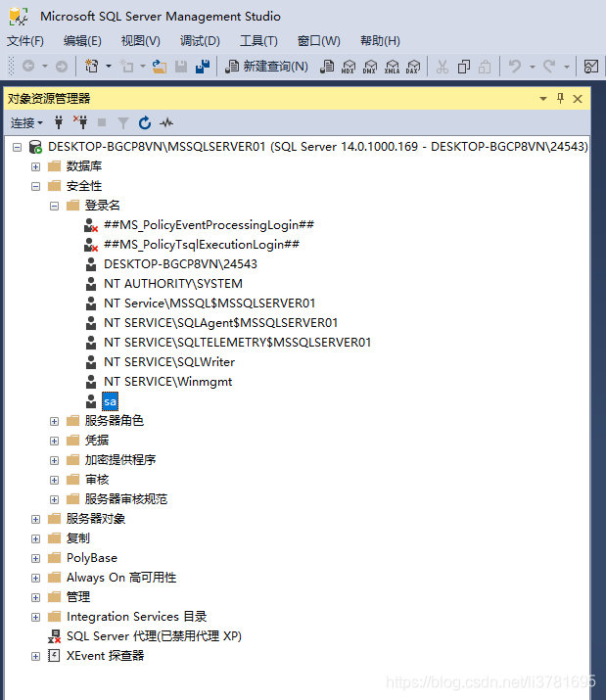Open the DAX query icon
Image resolution: width=606 pixels, height=700 pixels.
[x=413, y=67]
